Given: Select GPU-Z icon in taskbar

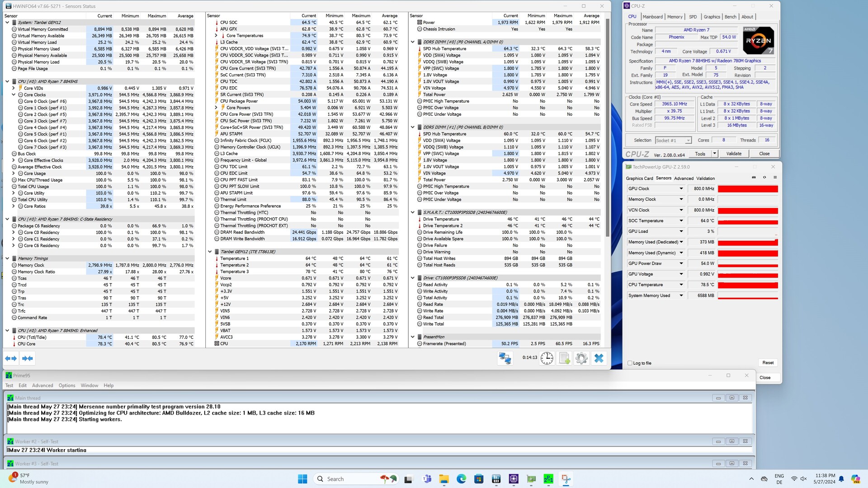Looking at the screenshot, I should click(531, 479).
